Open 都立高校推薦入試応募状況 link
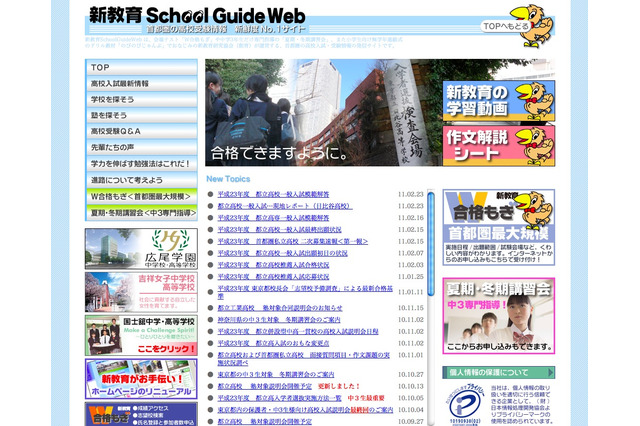Screen dimensions: 640x426 pos(273,277)
